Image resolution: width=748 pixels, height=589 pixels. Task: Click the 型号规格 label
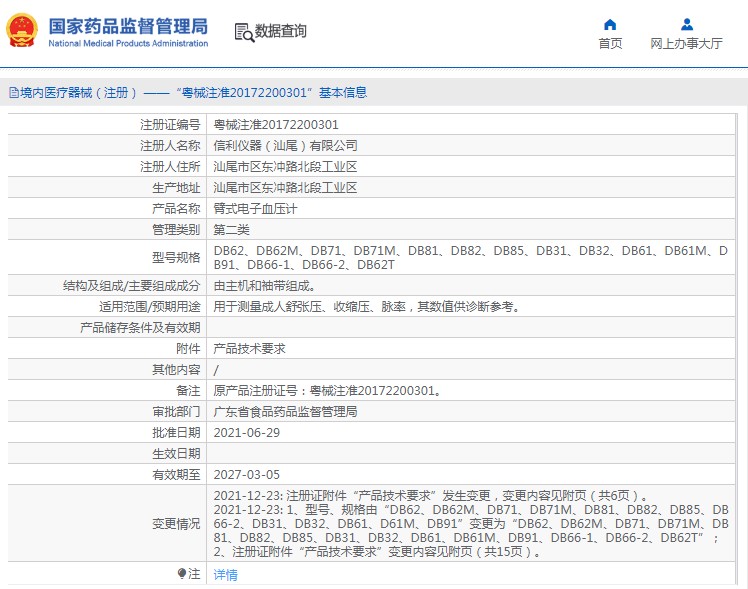(176, 258)
